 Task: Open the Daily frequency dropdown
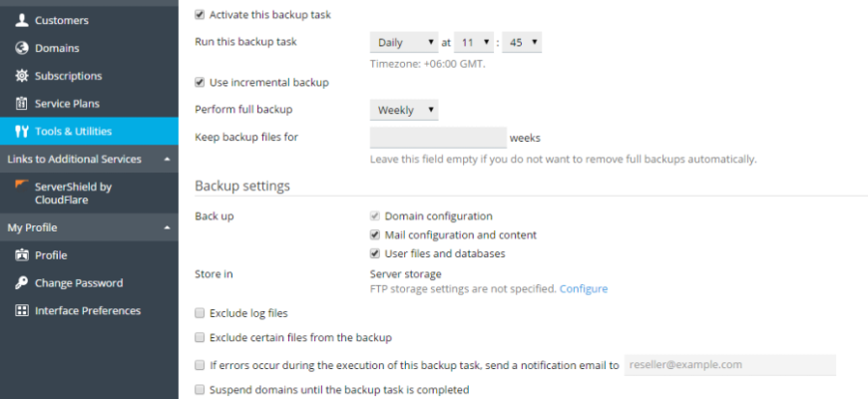tap(403, 42)
